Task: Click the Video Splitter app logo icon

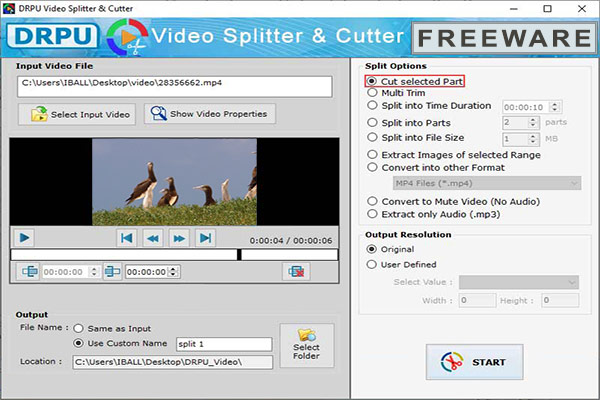Action: [127, 37]
